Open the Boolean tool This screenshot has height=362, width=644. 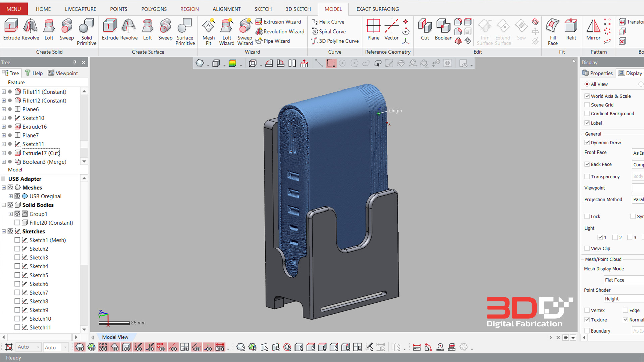pyautogui.click(x=443, y=29)
